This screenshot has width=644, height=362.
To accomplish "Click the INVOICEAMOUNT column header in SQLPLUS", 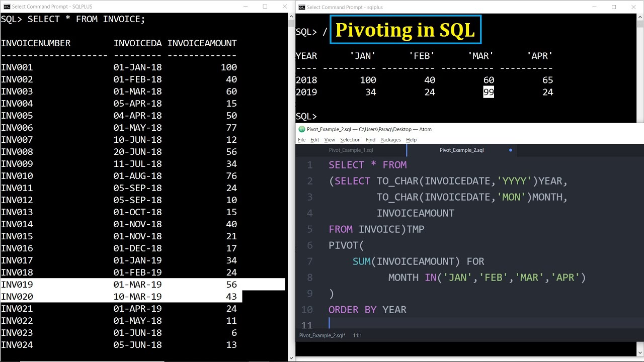I will (x=202, y=43).
